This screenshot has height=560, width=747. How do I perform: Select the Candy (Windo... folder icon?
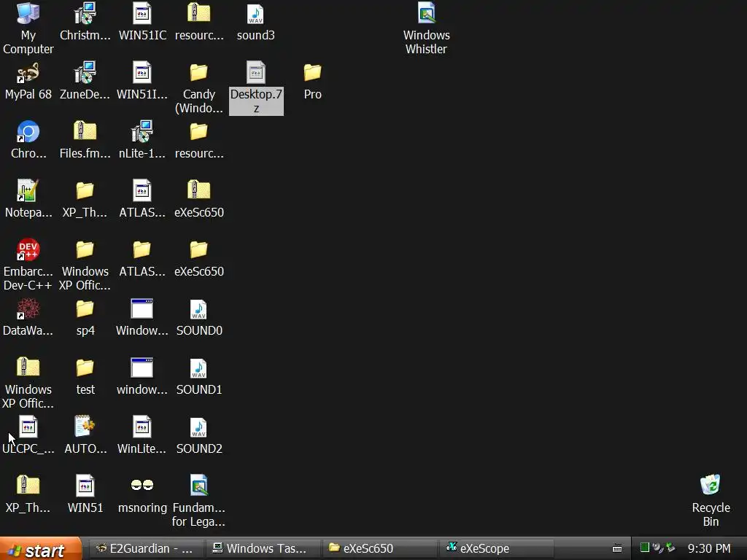[x=198, y=73]
